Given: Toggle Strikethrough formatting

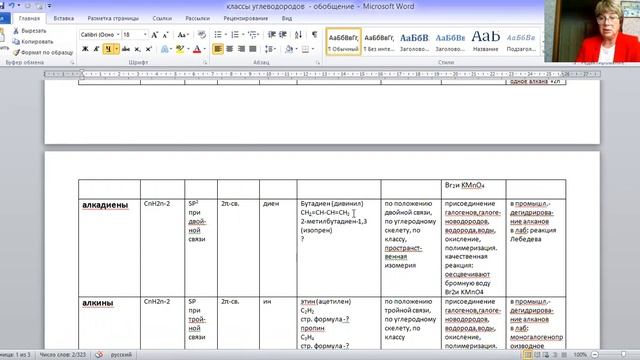Looking at the screenshot, I should pyautogui.click(x=126, y=49).
